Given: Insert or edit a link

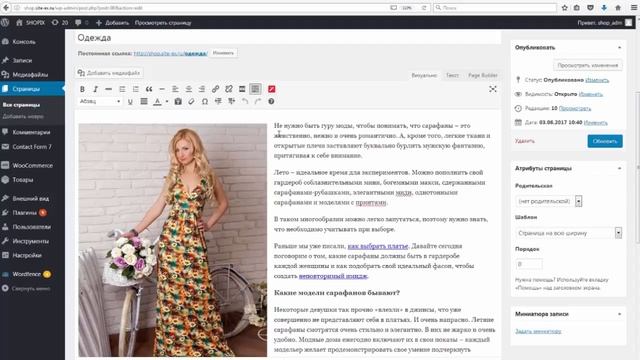Looking at the screenshot, I should coord(215,89).
